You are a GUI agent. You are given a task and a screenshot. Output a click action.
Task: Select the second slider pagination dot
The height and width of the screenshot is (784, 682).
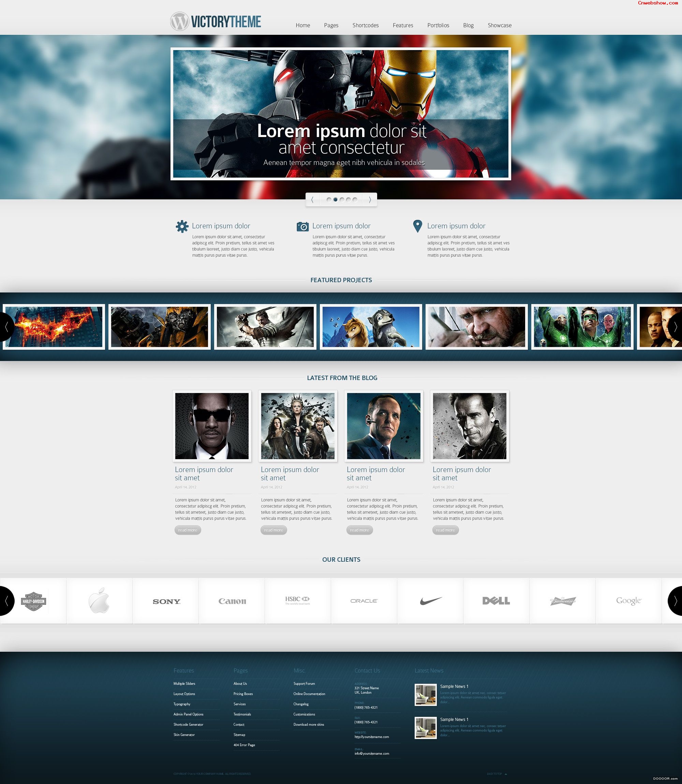335,199
